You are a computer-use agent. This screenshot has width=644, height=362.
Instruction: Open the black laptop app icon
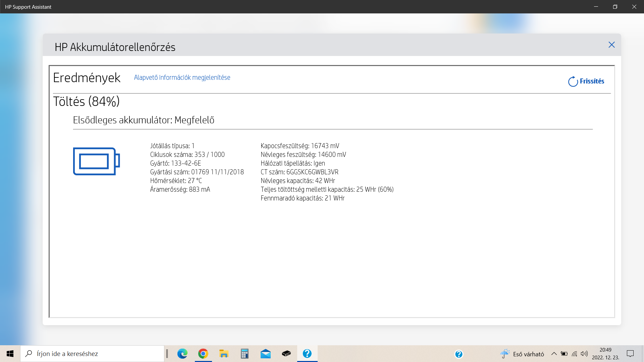tap(286, 354)
